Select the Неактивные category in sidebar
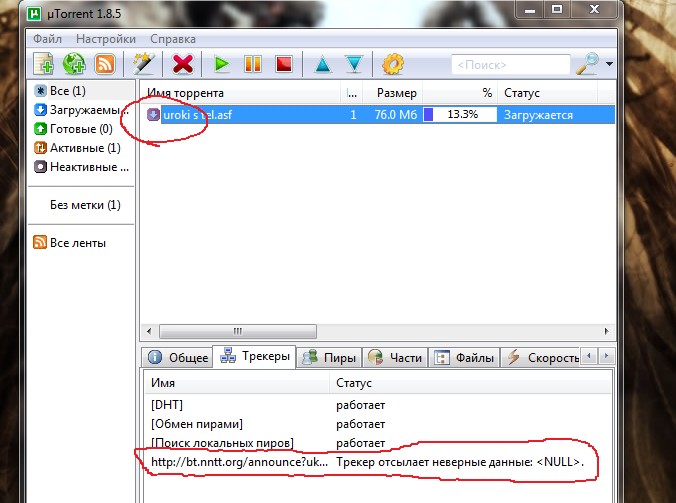 tap(81, 167)
